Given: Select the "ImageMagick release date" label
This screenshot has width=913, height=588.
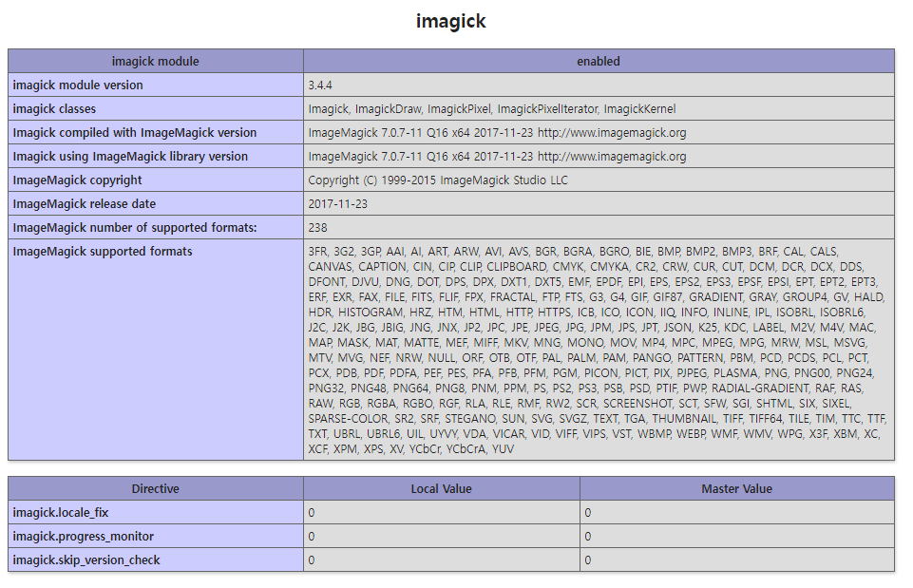Looking at the screenshot, I should tap(85, 204).
